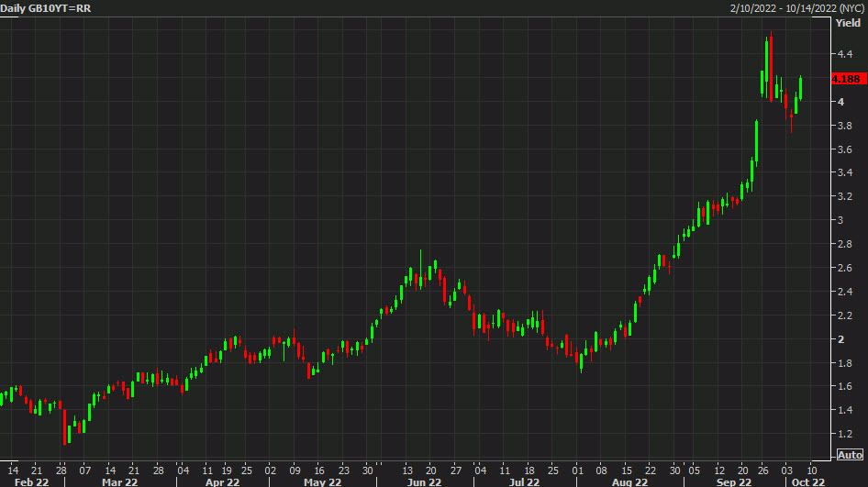Click the 'Oct 22' month label
This screenshot has height=487, width=868.
pos(808,482)
